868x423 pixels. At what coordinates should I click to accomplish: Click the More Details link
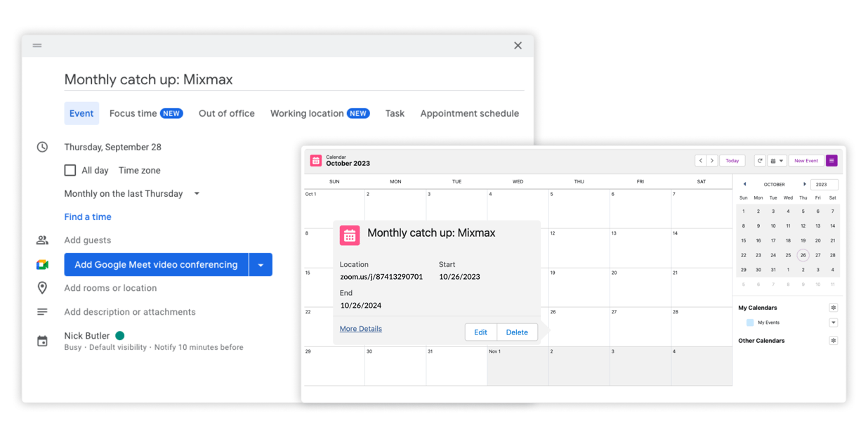pos(361,328)
